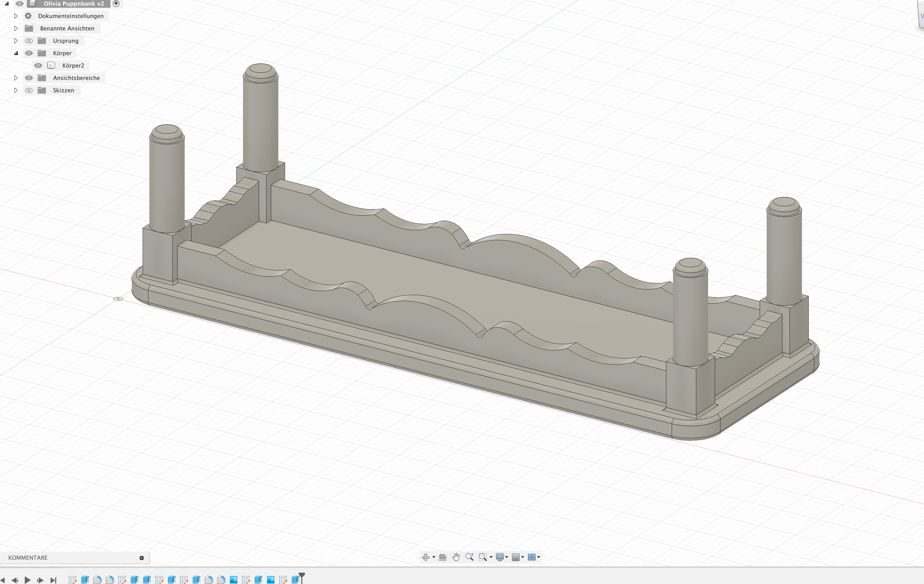Image resolution: width=924 pixels, height=584 pixels.
Task: Click the timeline end marker
Action: (302, 577)
